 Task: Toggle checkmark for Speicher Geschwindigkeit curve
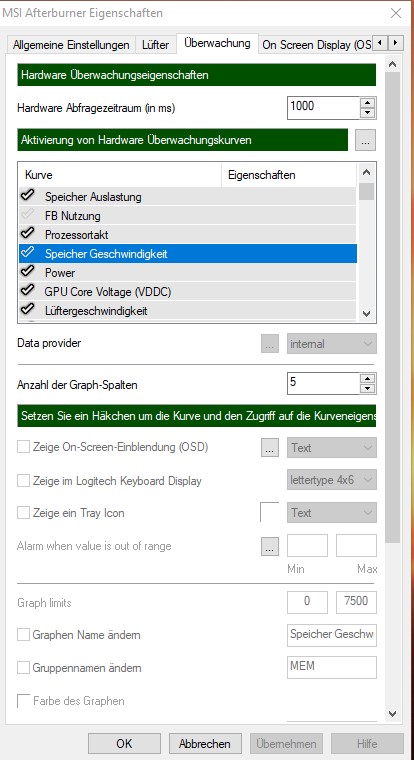coord(28,253)
